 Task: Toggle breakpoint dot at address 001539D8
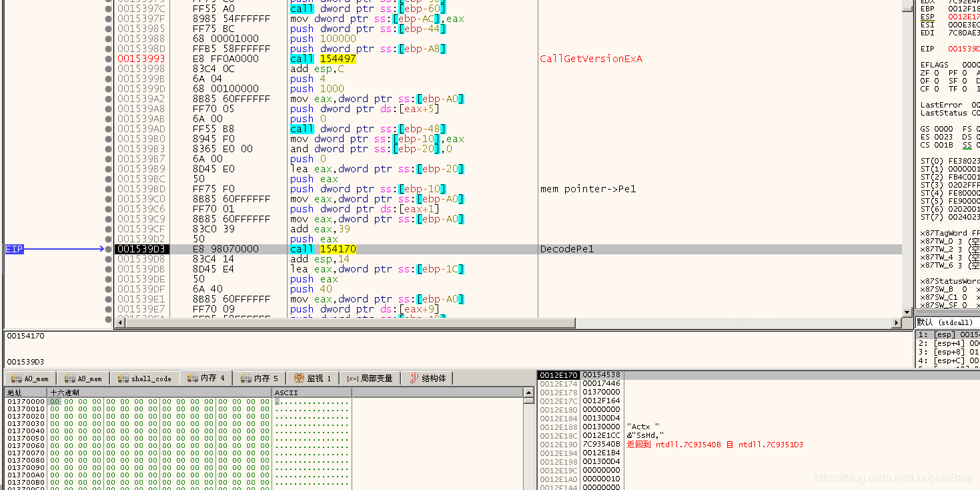point(108,259)
